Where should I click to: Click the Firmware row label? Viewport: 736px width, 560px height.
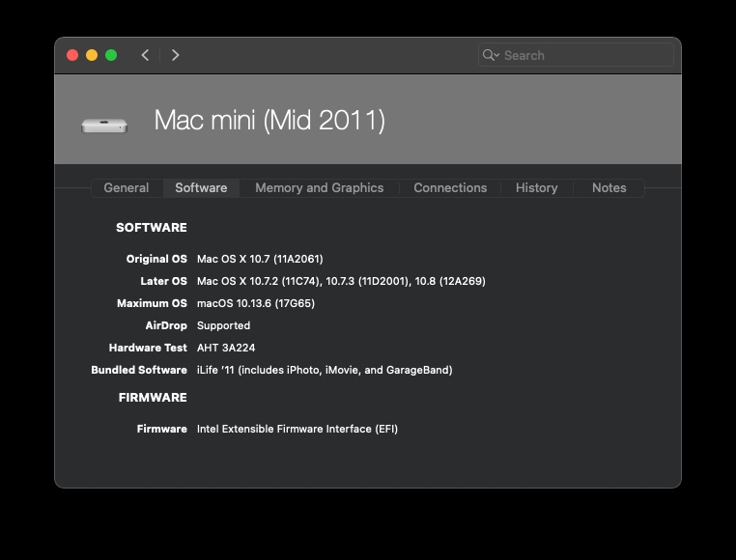[162, 429]
